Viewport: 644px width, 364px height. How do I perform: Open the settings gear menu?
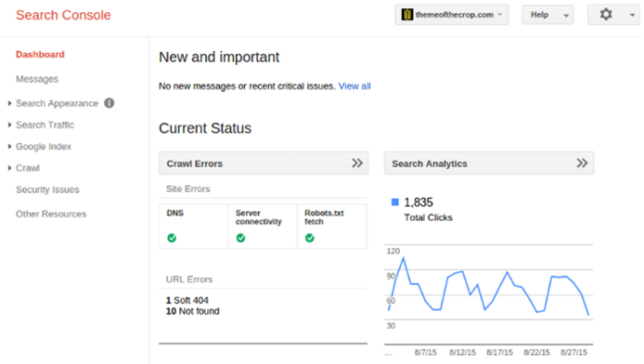point(606,14)
